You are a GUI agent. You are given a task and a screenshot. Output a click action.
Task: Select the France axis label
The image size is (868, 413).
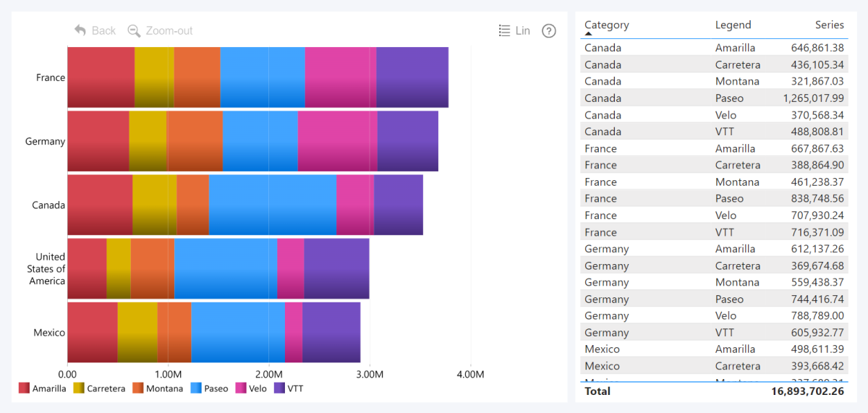(x=51, y=77)
